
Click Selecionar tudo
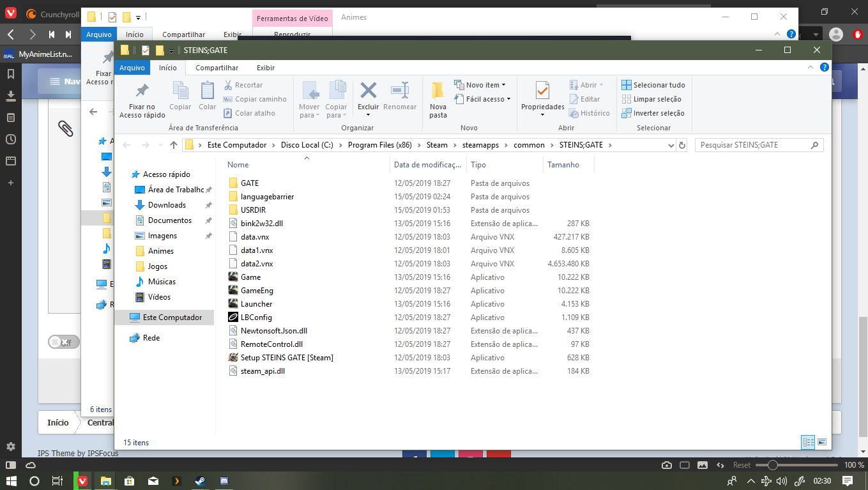[653, 85]
